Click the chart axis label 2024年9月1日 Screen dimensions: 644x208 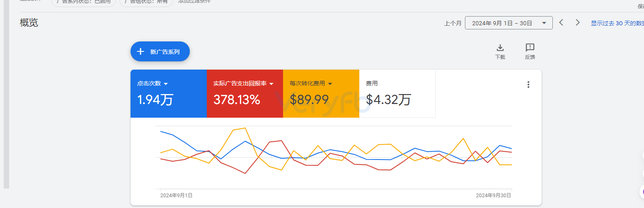(x=176, y=195)
